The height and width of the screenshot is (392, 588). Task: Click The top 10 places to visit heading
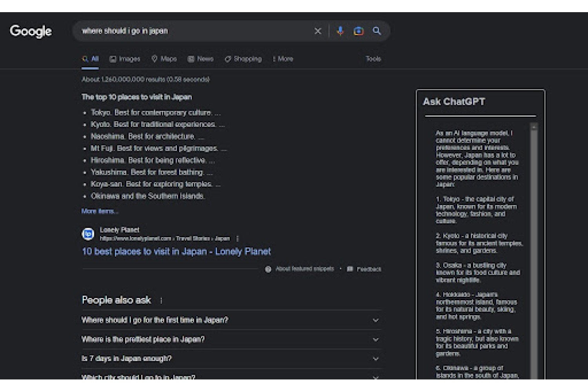coord(137,97)
